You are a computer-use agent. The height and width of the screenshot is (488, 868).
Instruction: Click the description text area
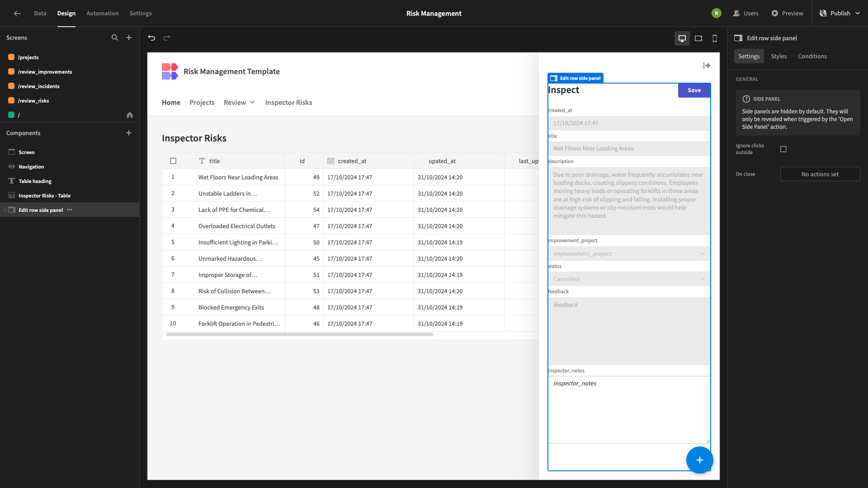pos(629,201)
